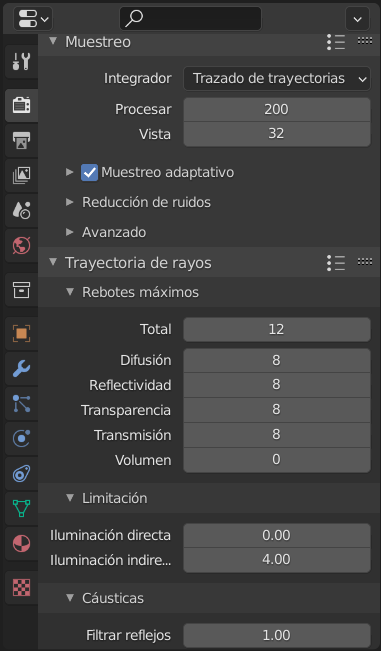Open the Particles properties tab
The height and width of the screenshot is (651, 381).
pyautogui.click(x=21, y=403)
